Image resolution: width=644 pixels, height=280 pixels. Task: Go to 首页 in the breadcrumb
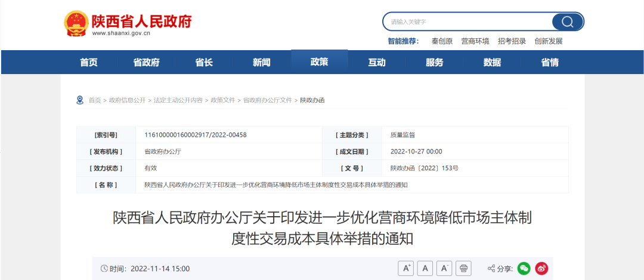(95, 100)
